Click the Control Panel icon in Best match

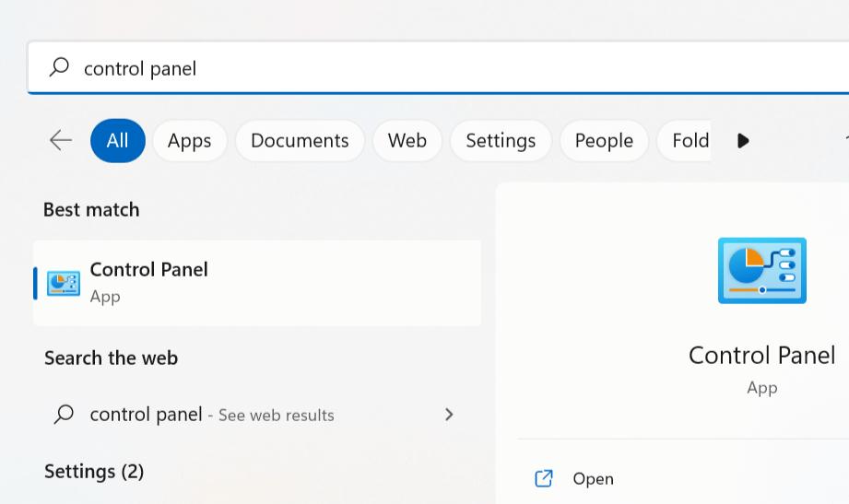click(x=64, y=283)
